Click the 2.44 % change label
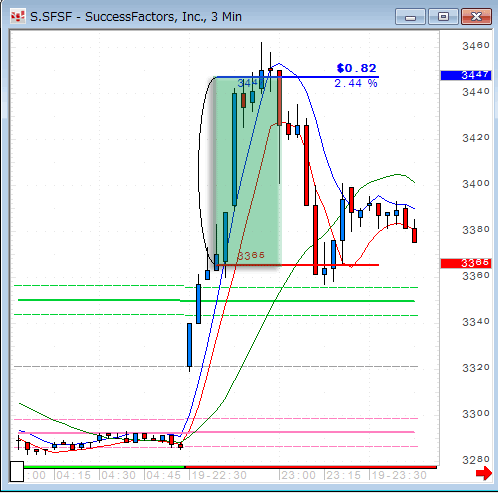Image resolution: width=498 pixels, height=493 pixels. coord(356,83)
